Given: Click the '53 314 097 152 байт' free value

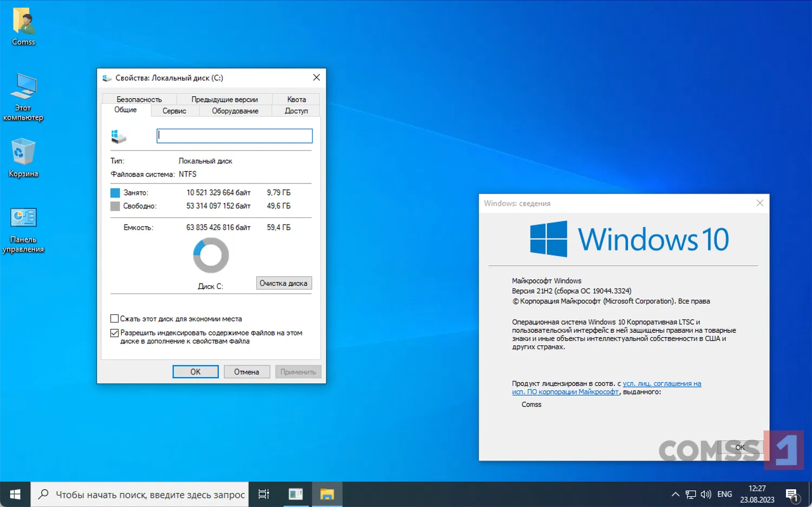Looking at the screenshot, I should click(x=219, y=206).
